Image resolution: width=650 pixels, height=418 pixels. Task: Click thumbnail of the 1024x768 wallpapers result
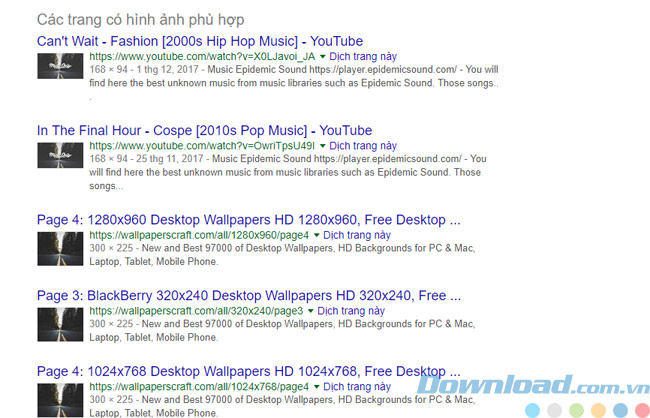pos(60,400)
